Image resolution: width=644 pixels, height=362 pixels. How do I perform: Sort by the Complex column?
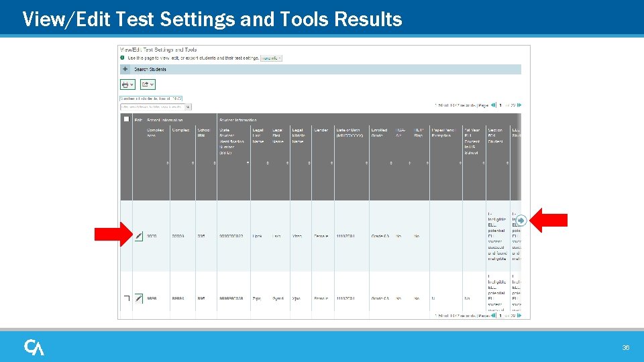(193, 164)
